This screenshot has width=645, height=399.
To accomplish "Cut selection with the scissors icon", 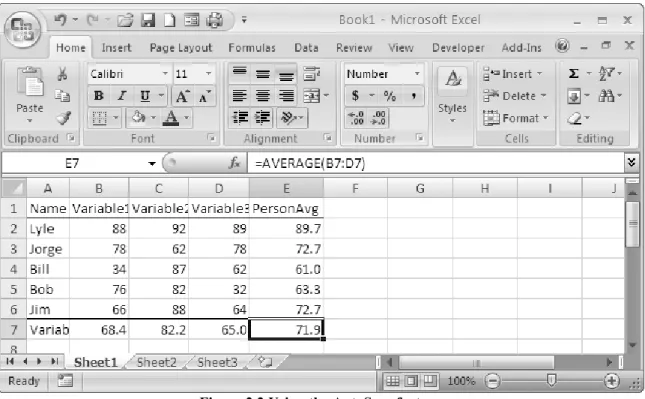I will point(62,74).
